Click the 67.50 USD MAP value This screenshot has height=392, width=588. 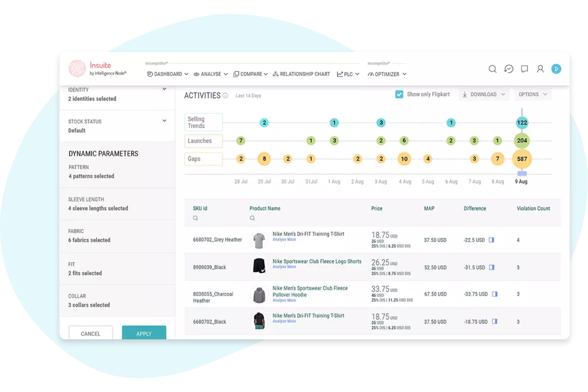pos(435,294)
